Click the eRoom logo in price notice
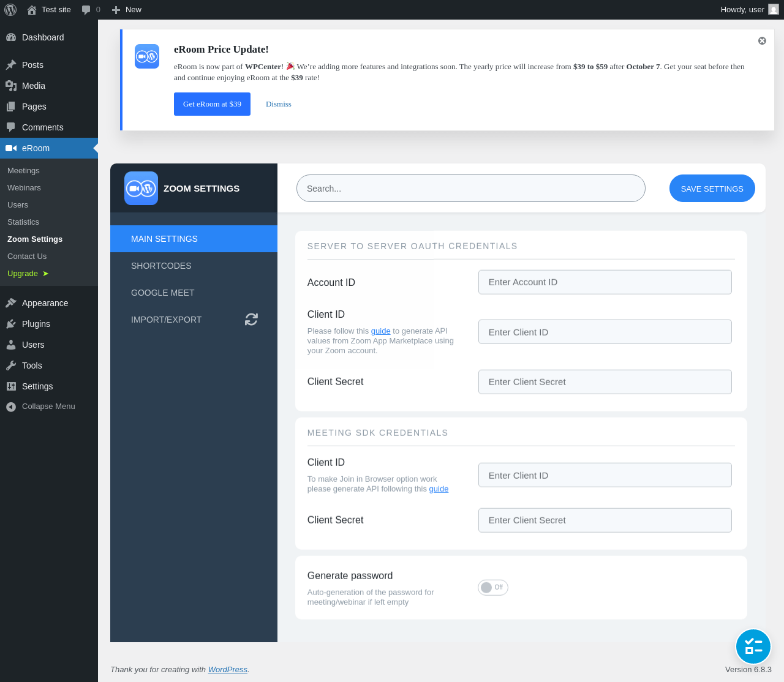This screenshot has height=682, width=784. (147, 56)
